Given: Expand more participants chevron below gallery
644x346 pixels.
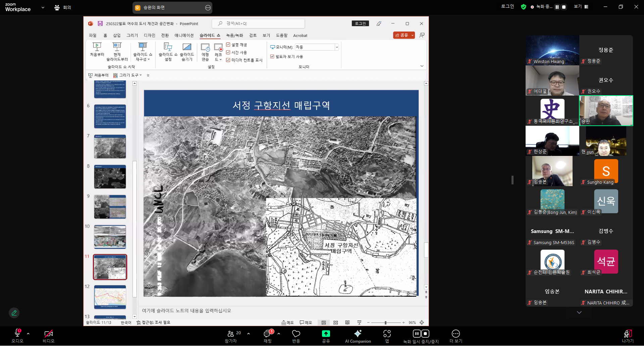Looking at the screenshot, I should point(579,312).
